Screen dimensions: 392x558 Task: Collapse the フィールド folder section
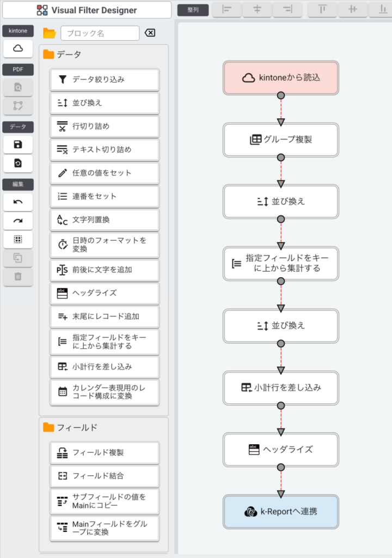(x=49, y=427)
